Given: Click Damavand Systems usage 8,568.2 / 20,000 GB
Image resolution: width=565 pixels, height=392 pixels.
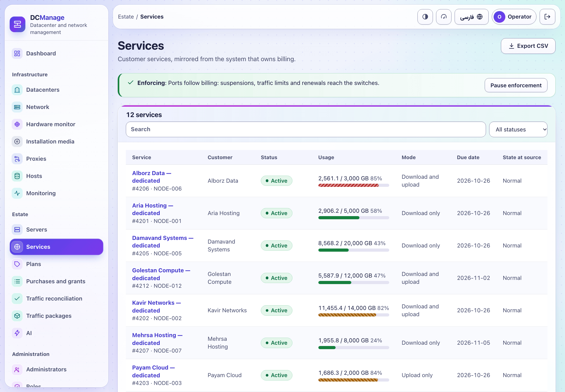Looking at the screenshot, I should pyautogui.click(x=345, y=243).
